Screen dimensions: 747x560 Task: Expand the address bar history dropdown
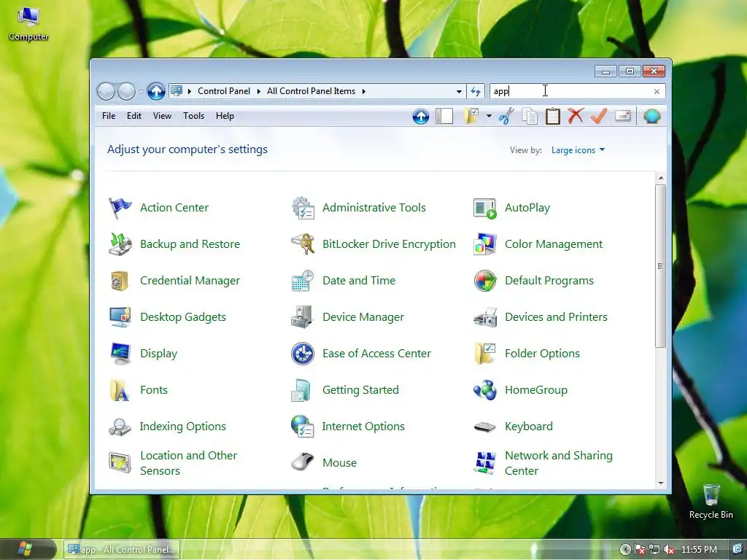pyautogui.click(x=459, y=91)
